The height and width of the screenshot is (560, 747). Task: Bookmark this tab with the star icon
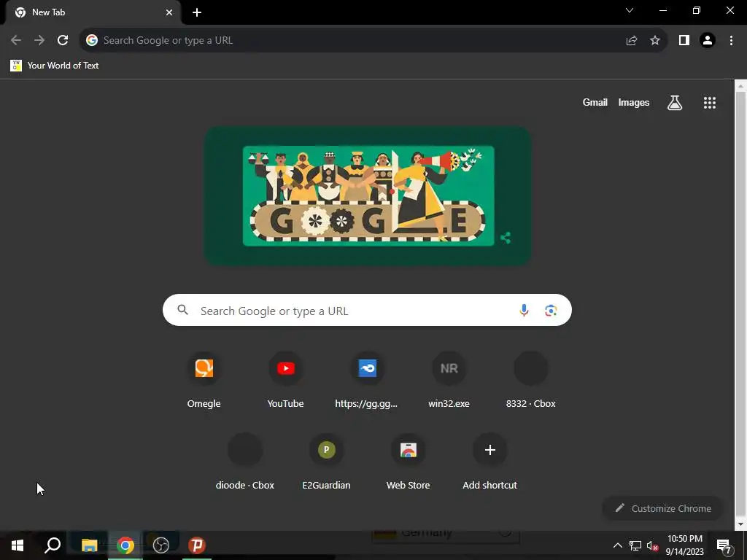[x=655, y=41]
